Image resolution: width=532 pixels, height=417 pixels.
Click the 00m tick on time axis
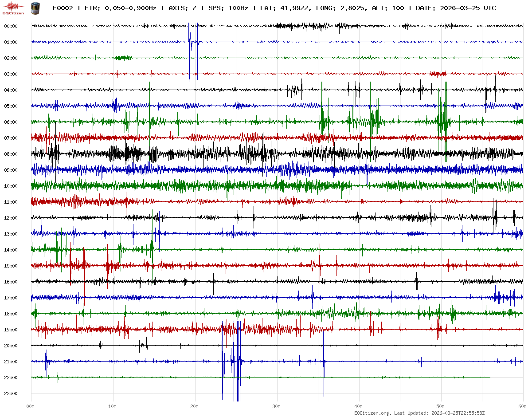pos(31,406)
